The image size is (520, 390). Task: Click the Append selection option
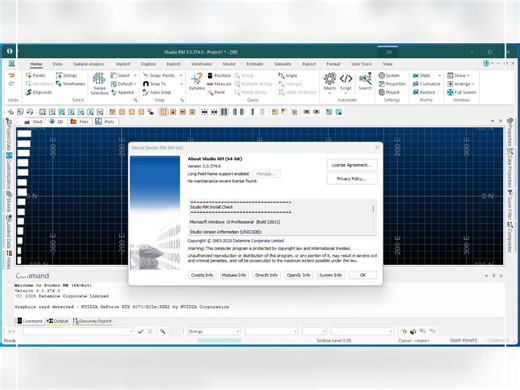pos(122,92)
